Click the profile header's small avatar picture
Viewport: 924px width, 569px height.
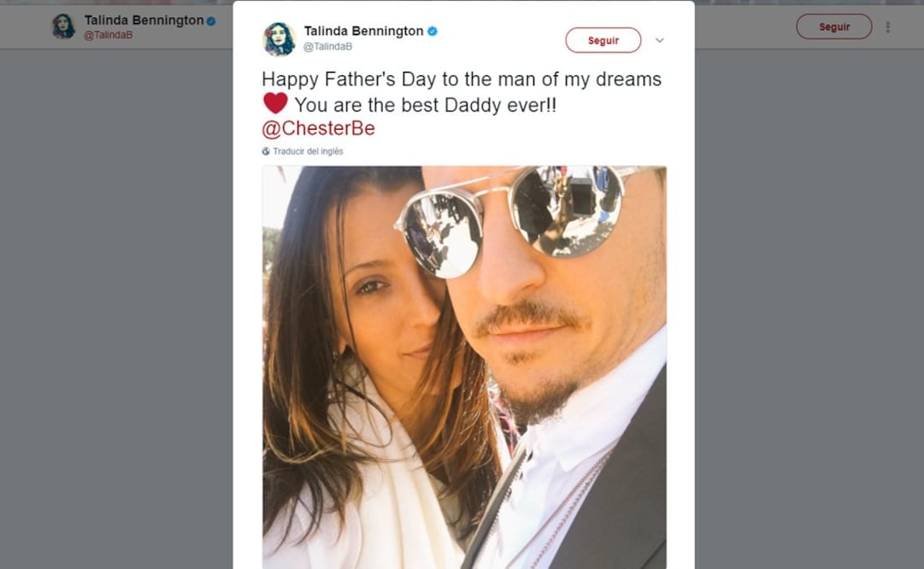coord(63,26)
